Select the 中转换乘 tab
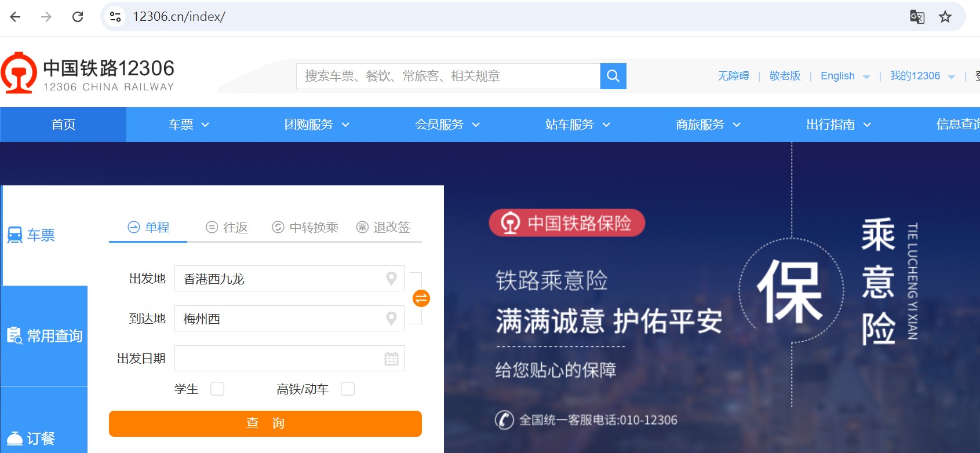Screen dimensions: 980x453 coord(305,227)
